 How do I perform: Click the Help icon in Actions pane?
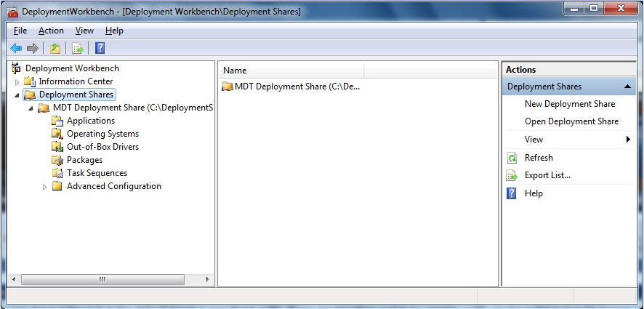pos(512,193)
